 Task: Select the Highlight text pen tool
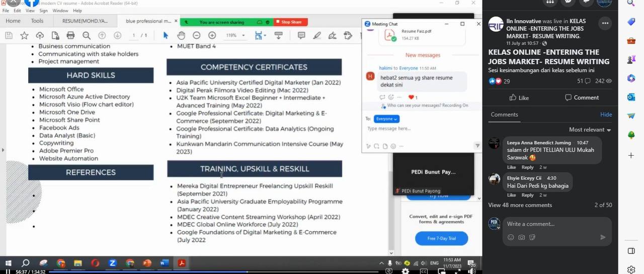tap(317, 35)
